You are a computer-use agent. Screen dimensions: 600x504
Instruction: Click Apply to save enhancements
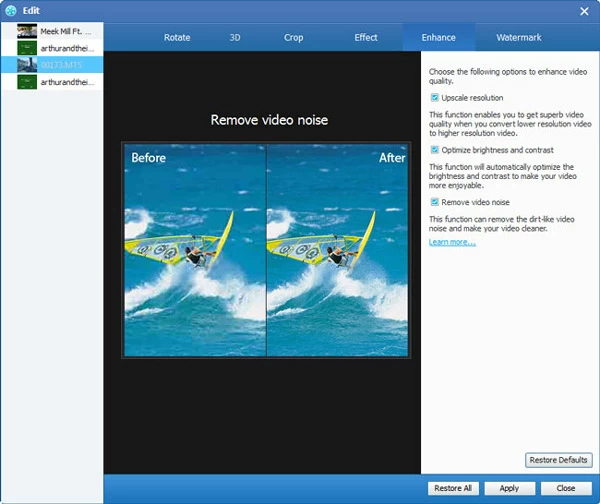pos(509,488)
